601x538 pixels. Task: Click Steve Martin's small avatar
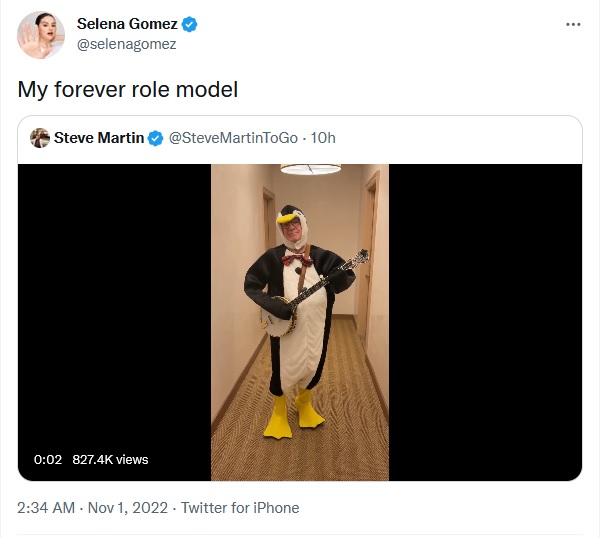coord(39,137)
